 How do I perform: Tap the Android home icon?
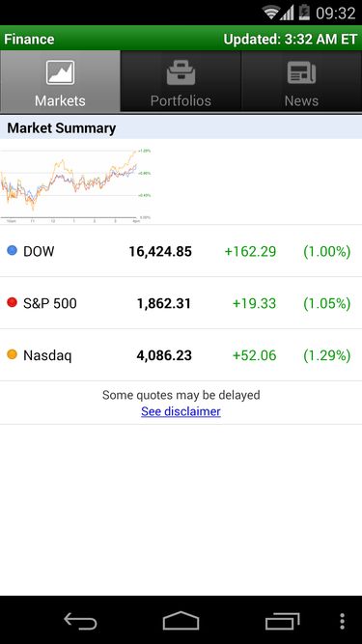pos(181,621)
